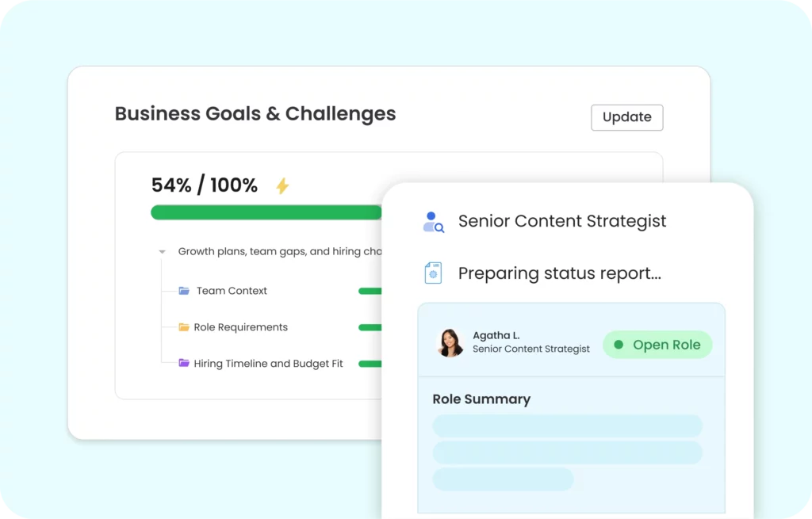Click the status report document icon
Viewport: 812px width, 519px height.
[433, 273]
